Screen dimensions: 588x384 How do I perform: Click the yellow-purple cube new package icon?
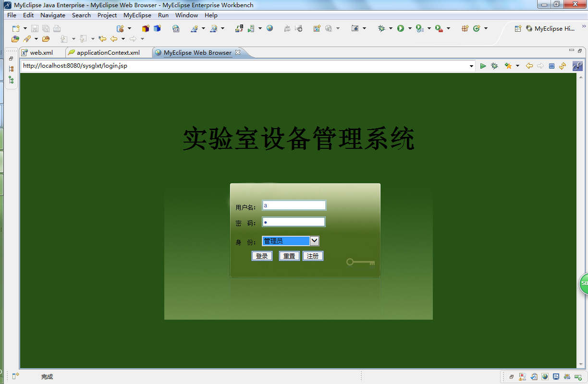[146, 29]
